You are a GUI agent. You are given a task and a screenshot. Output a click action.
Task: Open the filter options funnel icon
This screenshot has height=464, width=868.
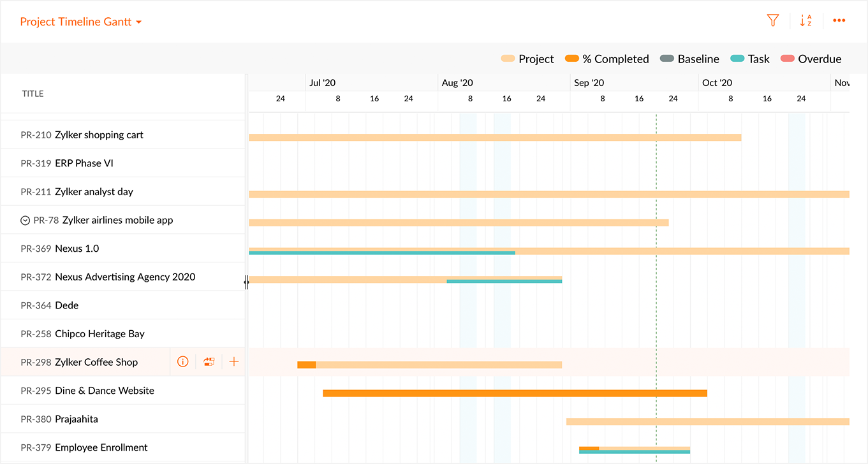tap(772, 20)
